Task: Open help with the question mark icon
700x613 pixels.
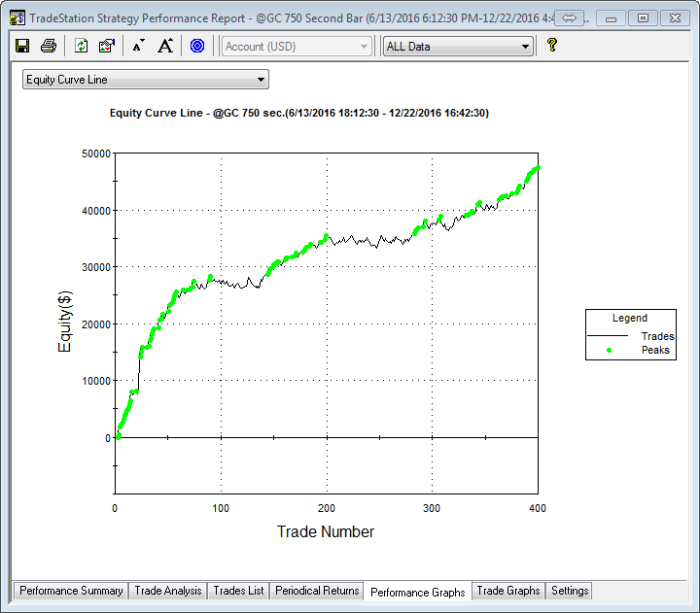Action: [551, 46]
